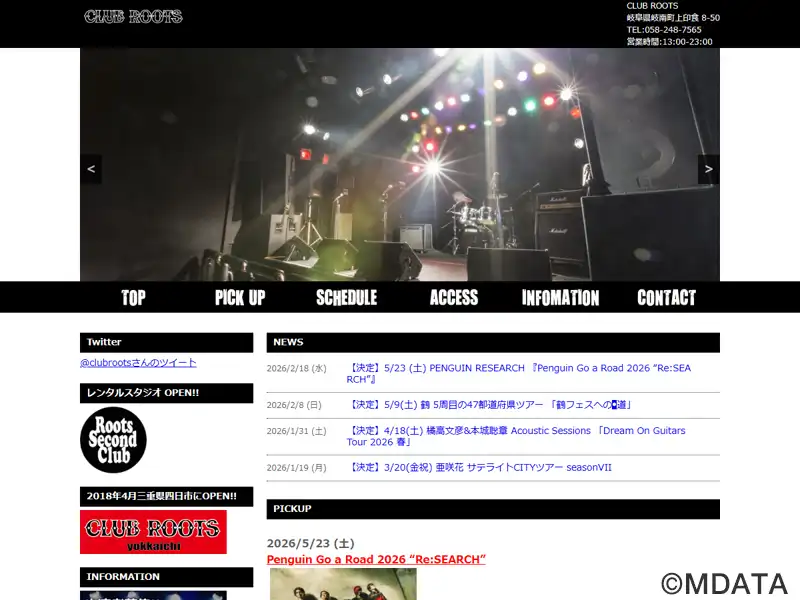Show previous slide with left arrow
Viewport: 800px width, 600px height.
pos(91,169)
